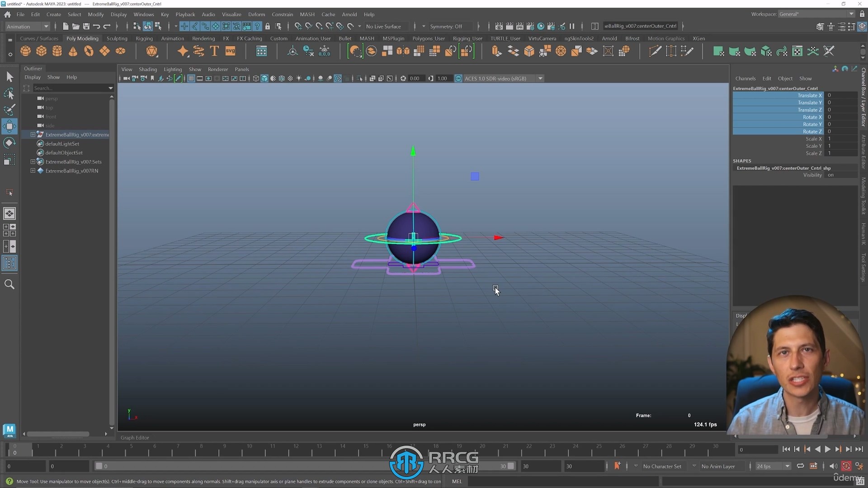This screenshot has width=868, height=488.
Task: Activate the Rotate tool
Action: (x=9, y=143)
